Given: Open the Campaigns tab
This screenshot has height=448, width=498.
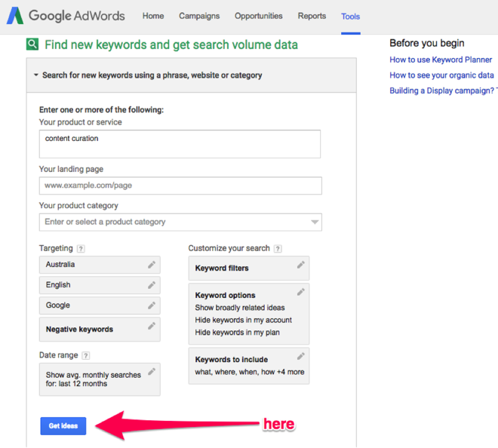Looking at the screenshot, I should [x=199, y=16].
